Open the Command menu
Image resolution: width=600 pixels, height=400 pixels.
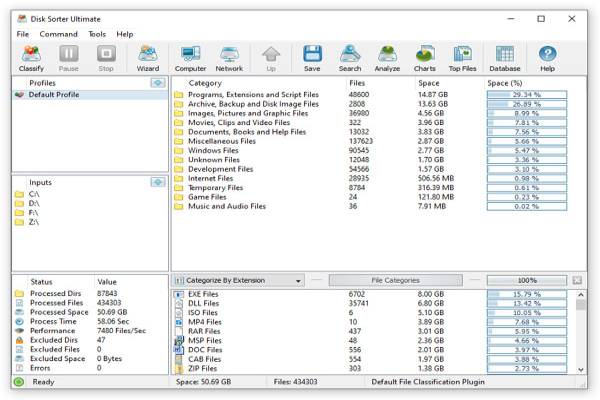[59, 34]
